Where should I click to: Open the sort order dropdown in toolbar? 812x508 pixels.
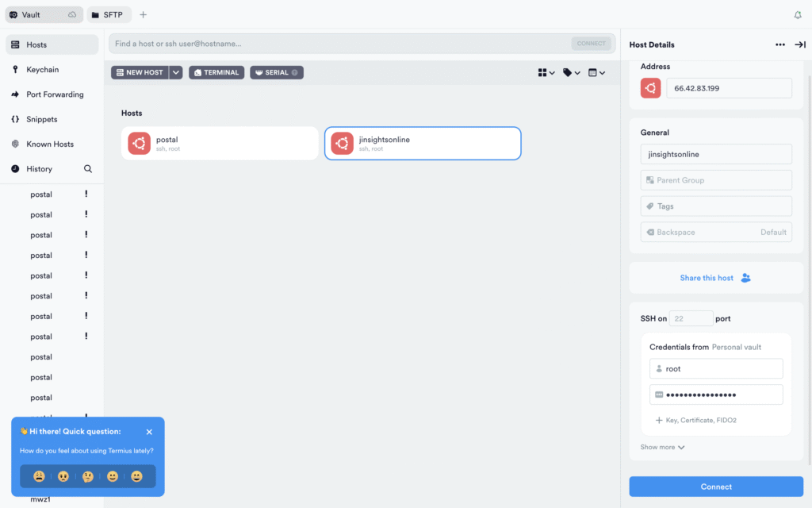click(596, 72)
